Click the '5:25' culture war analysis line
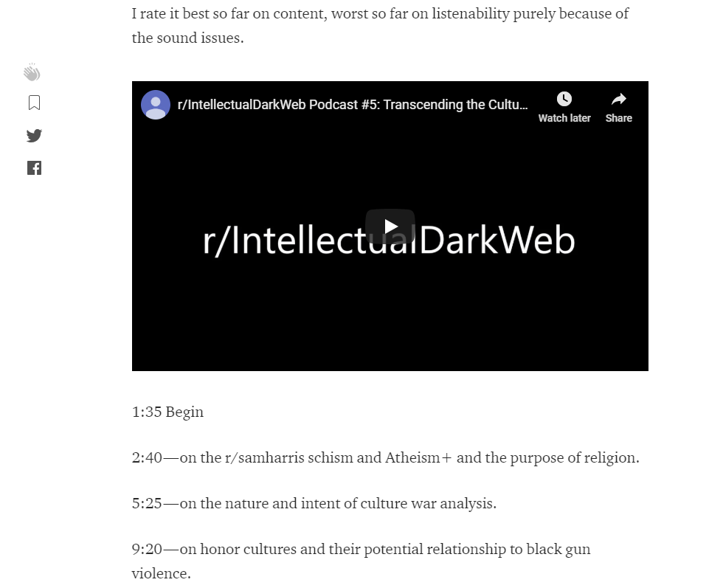The height and width of the screenshot is (588, 723). pyautogui.click(x=314, y=503)
